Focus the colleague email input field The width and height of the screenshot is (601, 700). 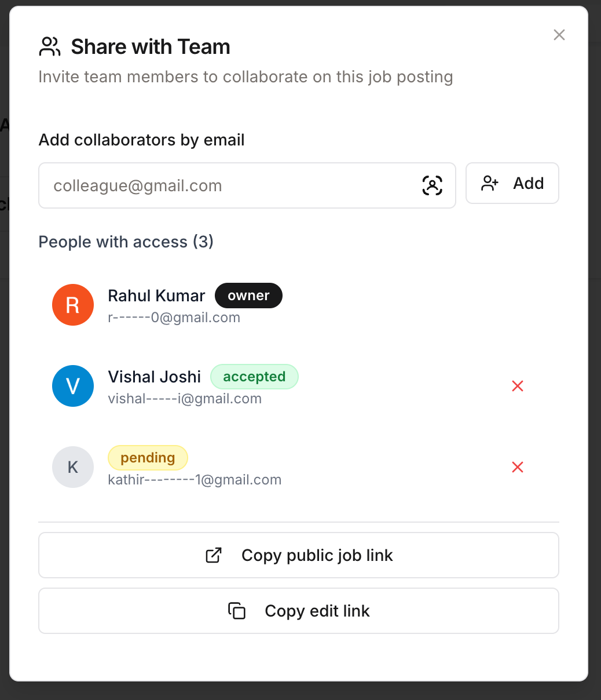click(x=232, y=185)
